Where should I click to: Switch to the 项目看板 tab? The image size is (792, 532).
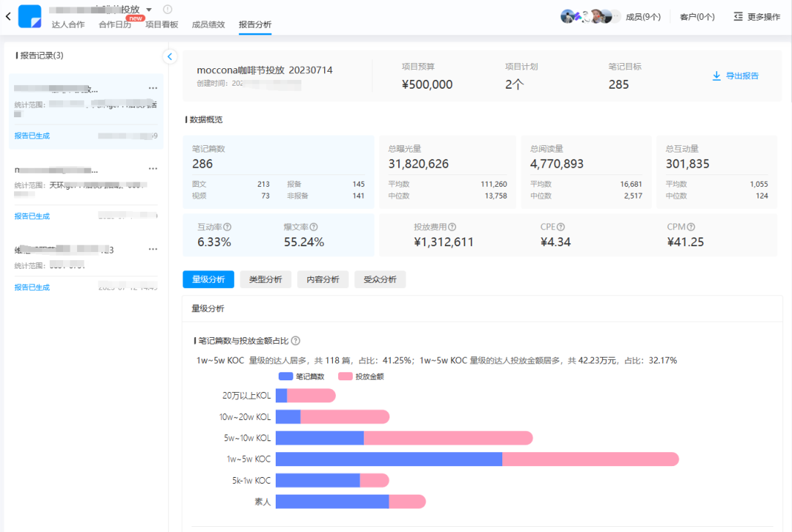[x=161, y=24]
